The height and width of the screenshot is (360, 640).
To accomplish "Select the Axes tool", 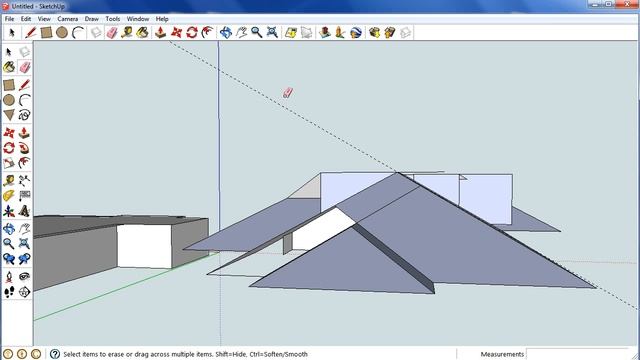I will pyautogui.click(x=9, y=211).
